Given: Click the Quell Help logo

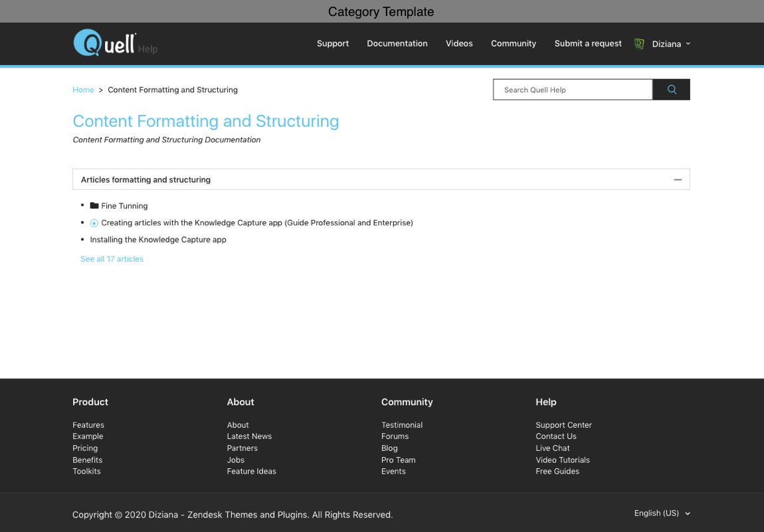Looking at the screenshot, I should [x=106, y=43].
